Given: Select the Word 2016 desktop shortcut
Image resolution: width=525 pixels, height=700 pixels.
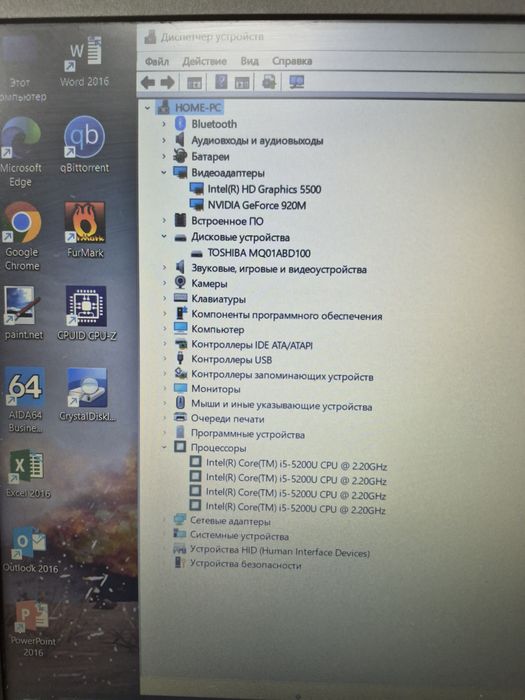Looking at the screenshot, I should (84, 61).
